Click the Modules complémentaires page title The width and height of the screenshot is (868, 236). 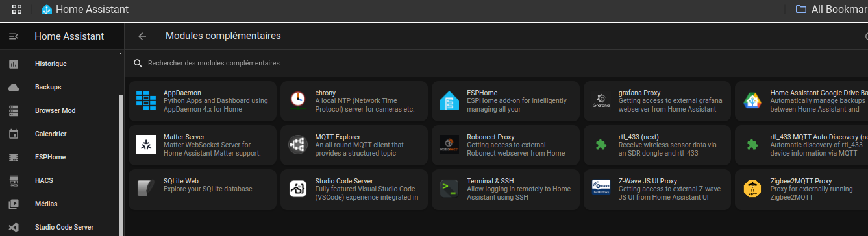(223, 36)
